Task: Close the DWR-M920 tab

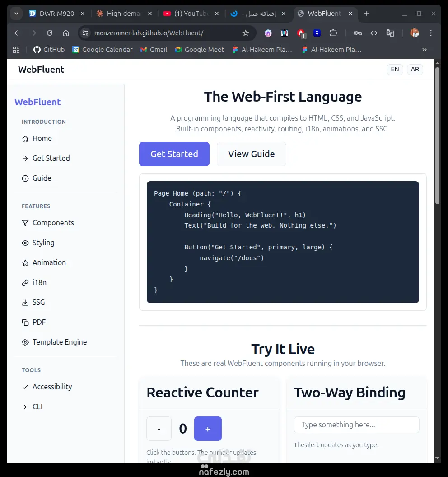Action: coord(83,14)
